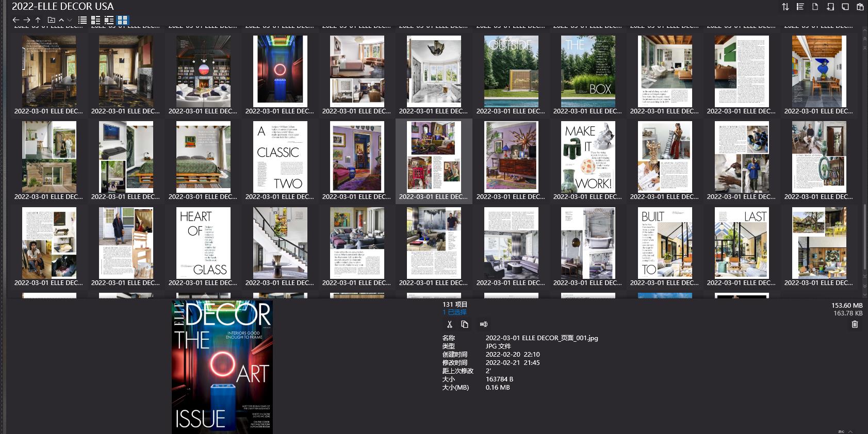Click the 2022-ELLE DECOR USA folder title
Image resolution: width=868 pixels, height=434 pixels.
[x=63, y=6]
